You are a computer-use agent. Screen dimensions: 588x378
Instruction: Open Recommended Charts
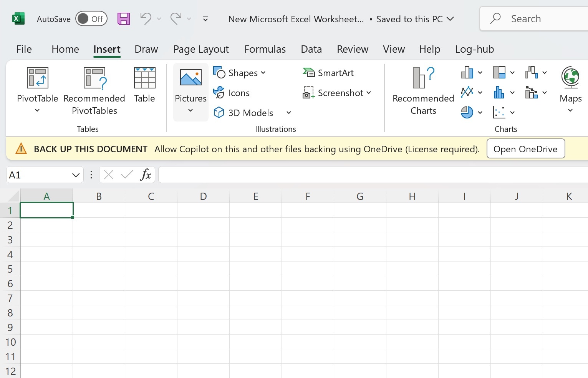coord(423,89)
